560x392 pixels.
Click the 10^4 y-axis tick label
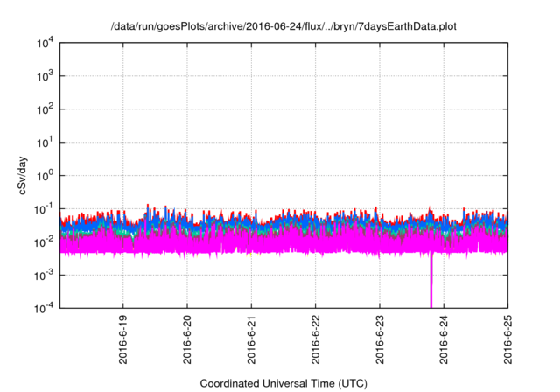(x=45, y=43)
